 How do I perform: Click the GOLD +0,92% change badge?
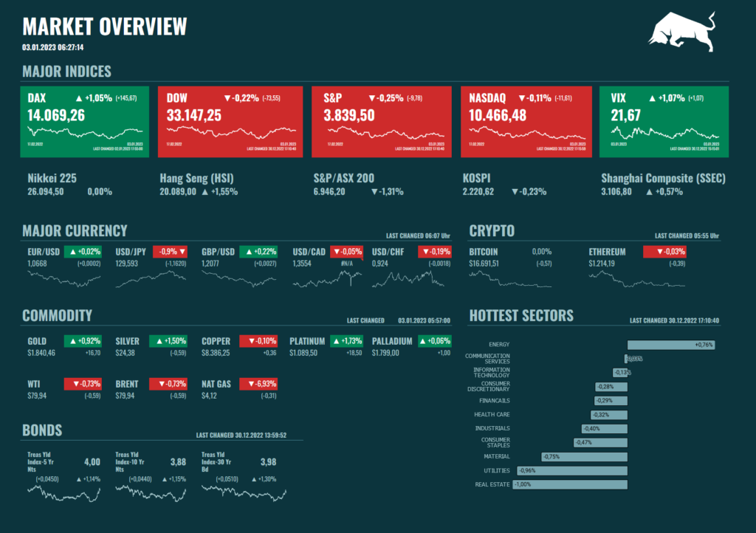click(83, 341)
